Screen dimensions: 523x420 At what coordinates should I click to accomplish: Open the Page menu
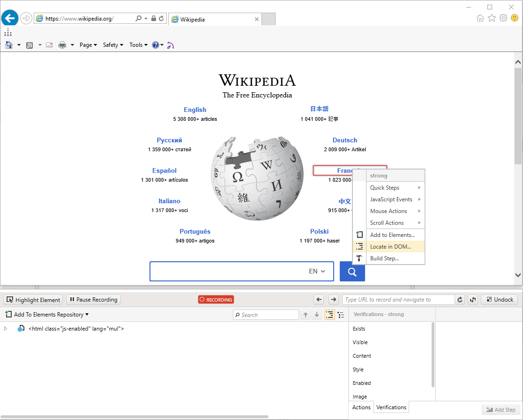click(88, 45)
